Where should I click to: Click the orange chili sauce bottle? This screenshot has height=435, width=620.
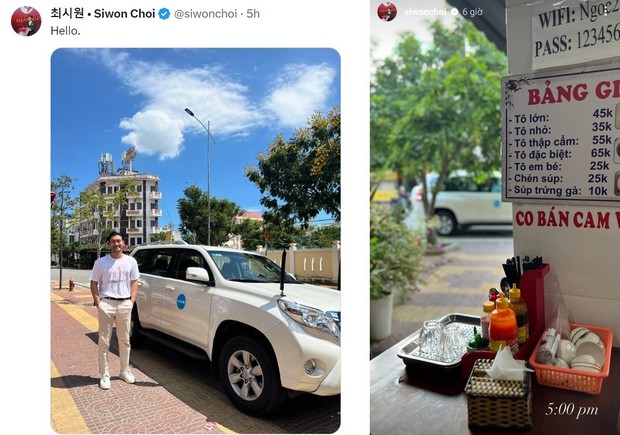[503, 324]
